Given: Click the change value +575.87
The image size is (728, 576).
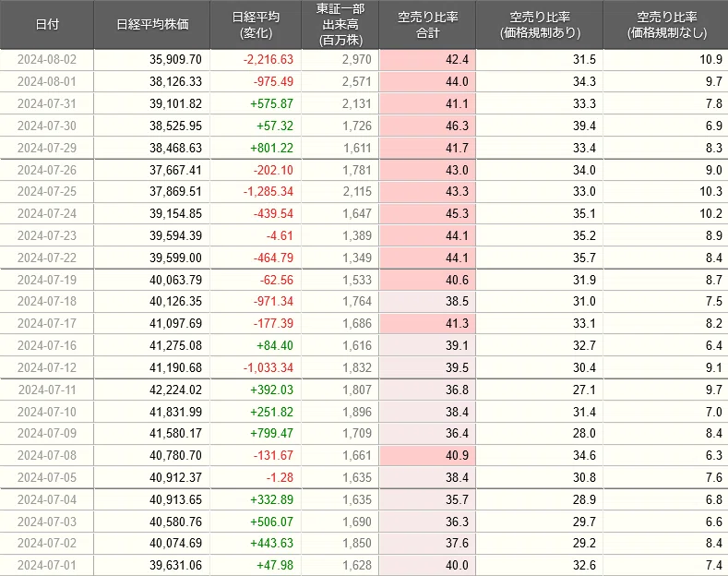Looking at the screenshot, I should [x=272, y=103].
